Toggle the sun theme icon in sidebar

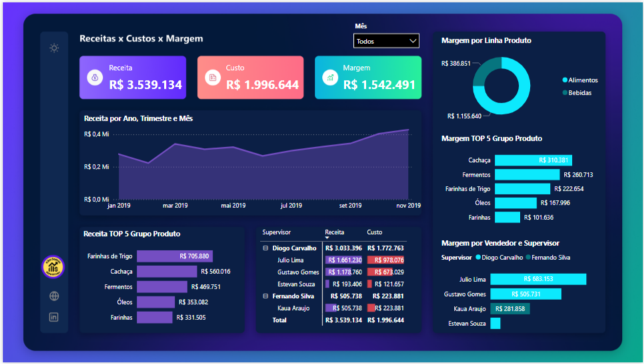tap(54, 48)
